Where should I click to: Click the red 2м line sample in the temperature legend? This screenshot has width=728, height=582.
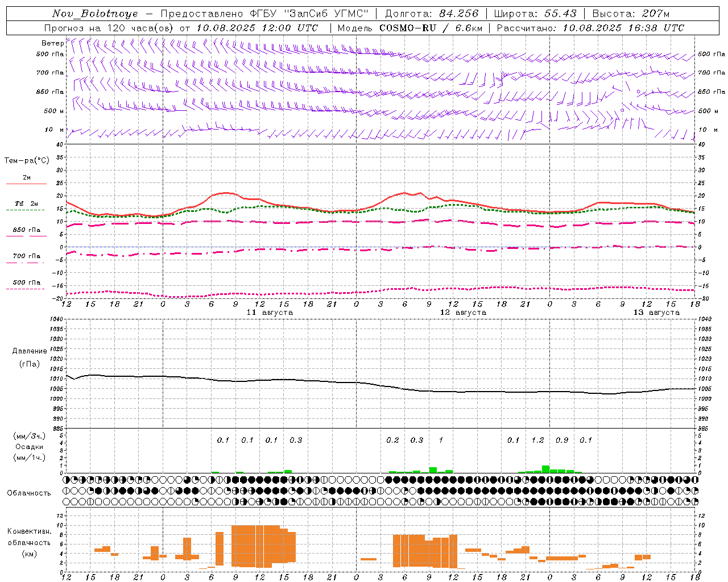[26, 184]
